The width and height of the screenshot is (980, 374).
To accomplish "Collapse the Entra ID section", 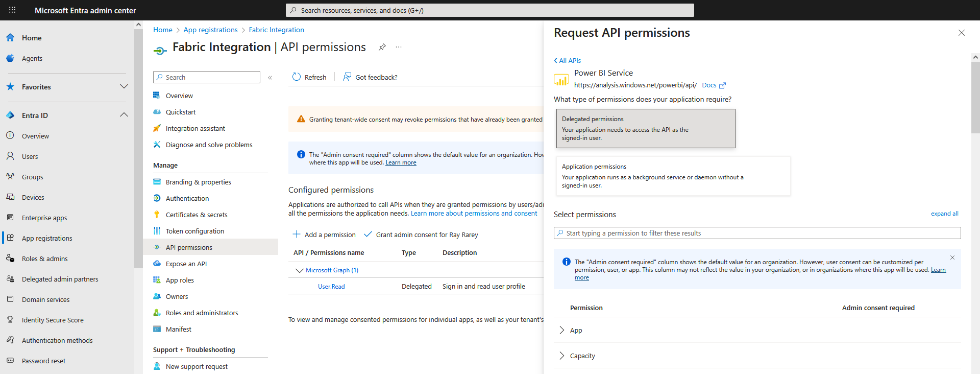I will [124, 115].
